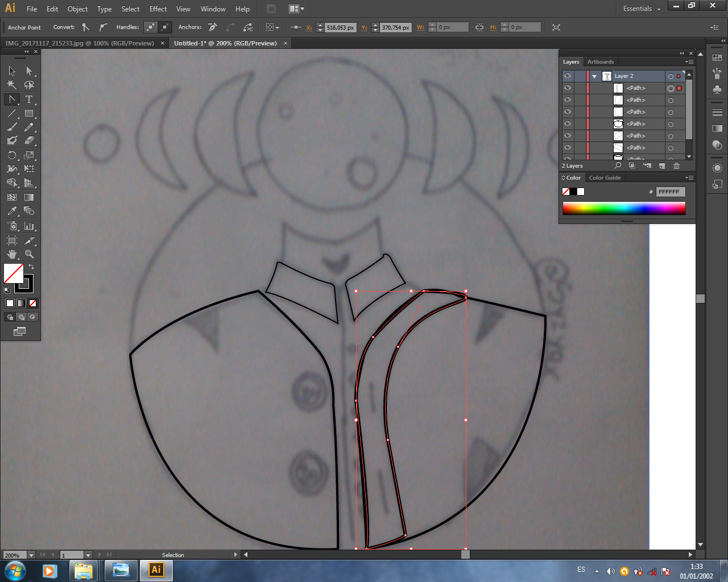Enable Draw Behind mode button
Screen dimensions: 728x582
[21, 317]
